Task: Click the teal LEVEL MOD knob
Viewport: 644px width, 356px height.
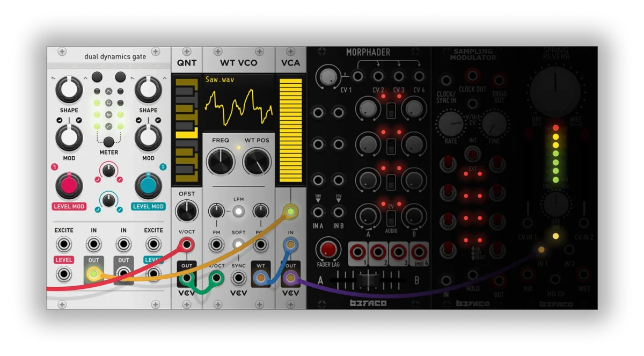Action: pyautogui.click(x=148, y=186)
